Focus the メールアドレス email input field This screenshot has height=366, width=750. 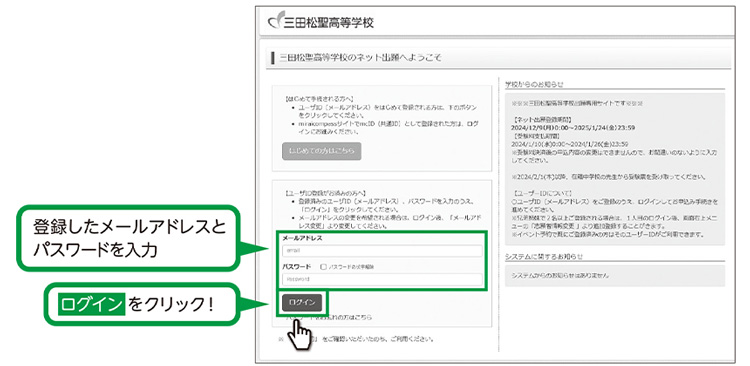coord(382,251)
